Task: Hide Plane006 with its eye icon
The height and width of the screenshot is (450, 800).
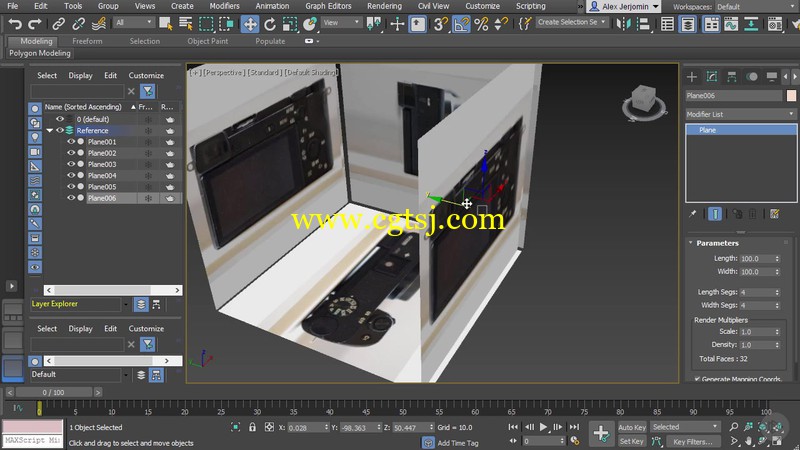Action: (x=71, y=198)
